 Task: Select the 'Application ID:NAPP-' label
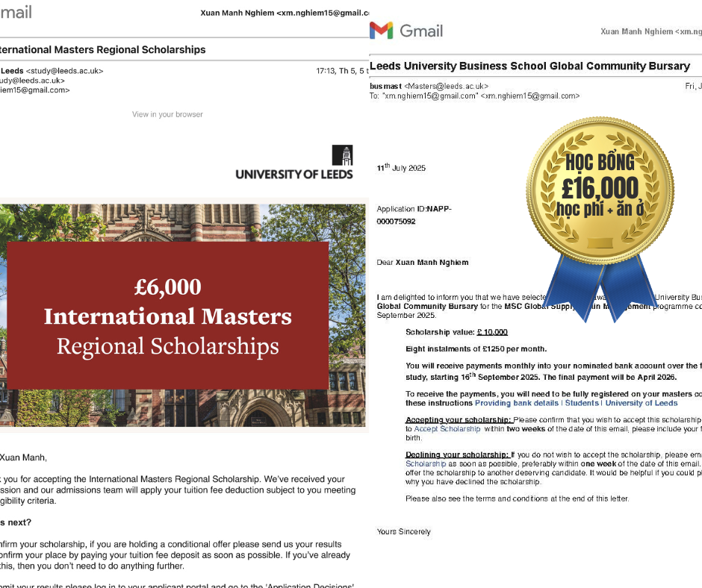pyautogui.click(x=414, y=209)
